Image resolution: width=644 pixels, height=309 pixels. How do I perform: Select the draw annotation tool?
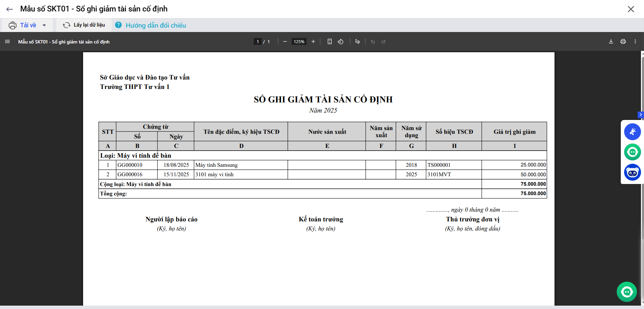(x=357, y=41)
